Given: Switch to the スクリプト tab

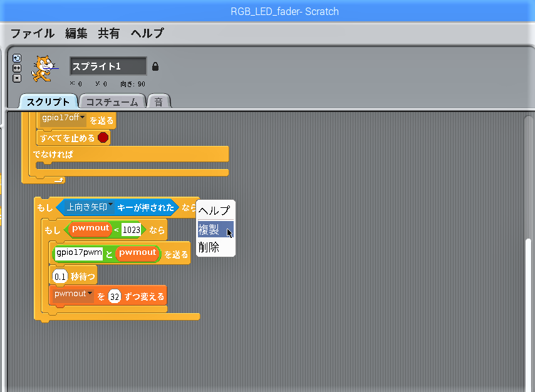Looking at the screenshot, I should coord(48,101).
